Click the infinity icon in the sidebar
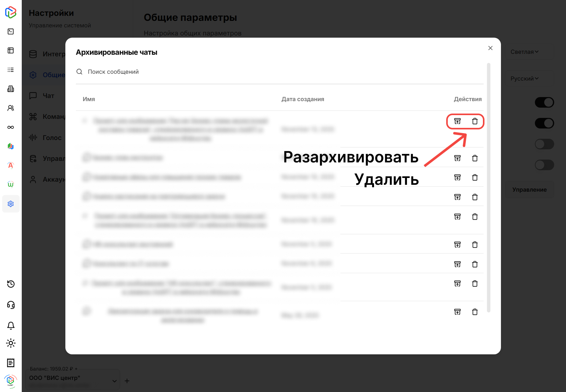This screenshot has height=392, width=566. pyautogui.click(x=11, y=127)
